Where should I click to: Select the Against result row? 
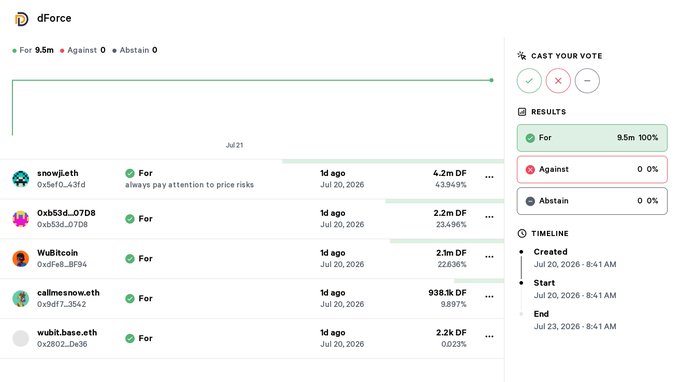point(592,170)
